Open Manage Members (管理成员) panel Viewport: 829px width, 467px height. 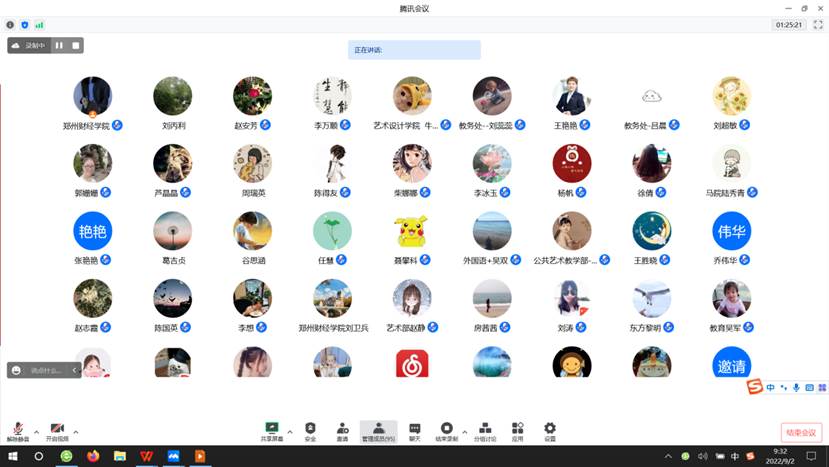(x=378, y=429)
